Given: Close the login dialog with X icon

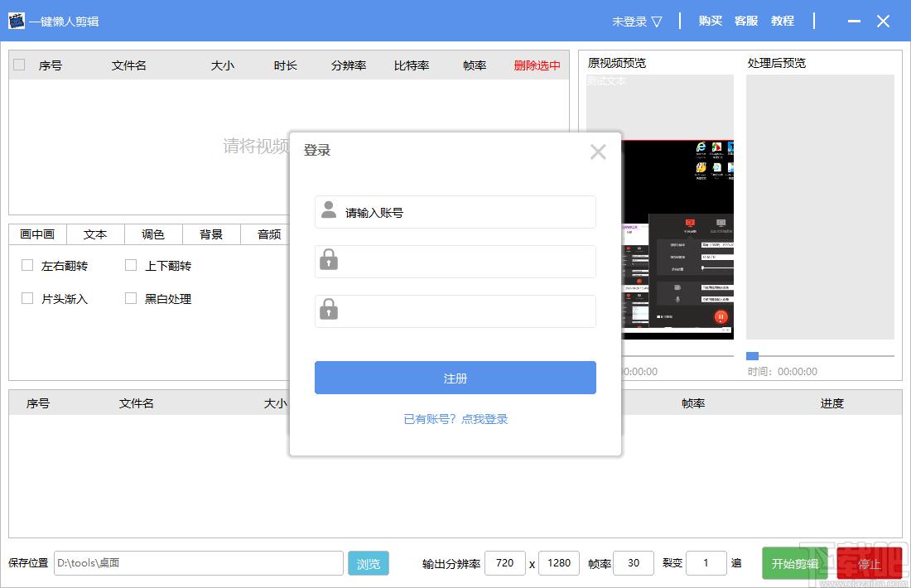Looking at the screenshot, I should coord(598,152).
